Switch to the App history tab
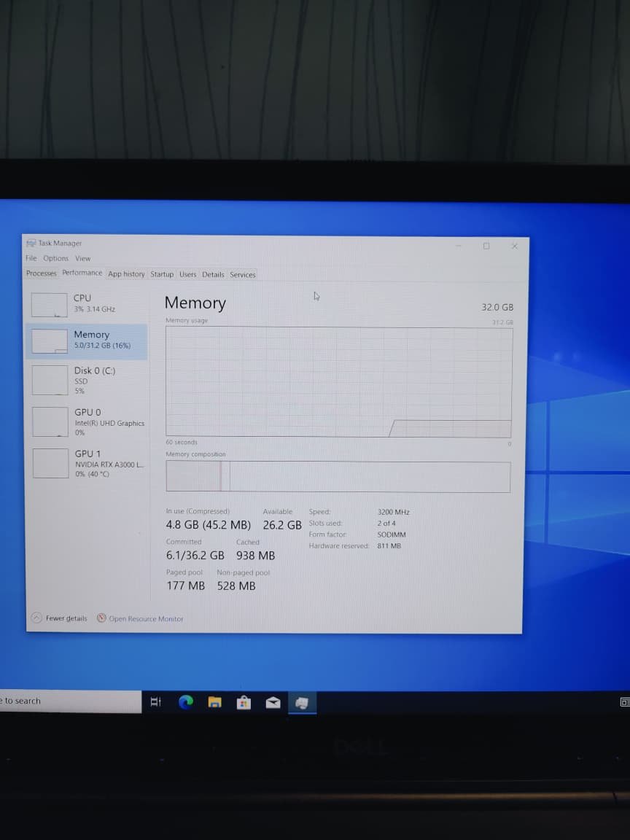Image resolution: width=630 pixels, height=840 pixels. (126, 273)
